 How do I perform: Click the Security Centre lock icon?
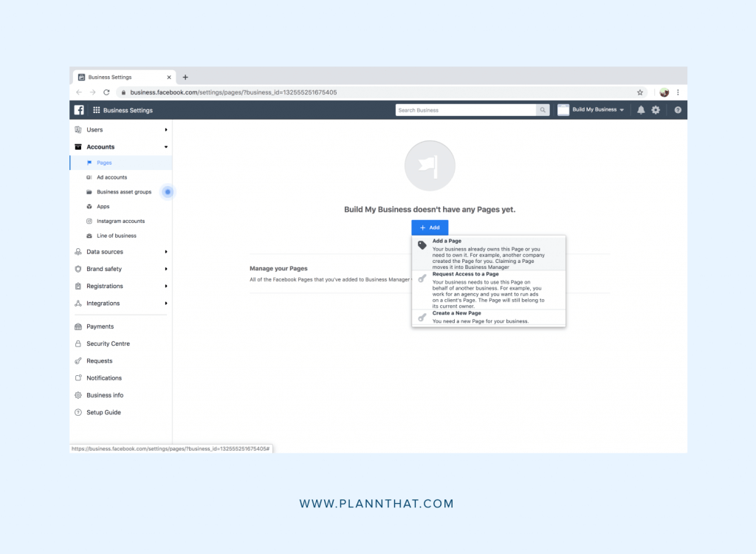click(x=78, y=343)
